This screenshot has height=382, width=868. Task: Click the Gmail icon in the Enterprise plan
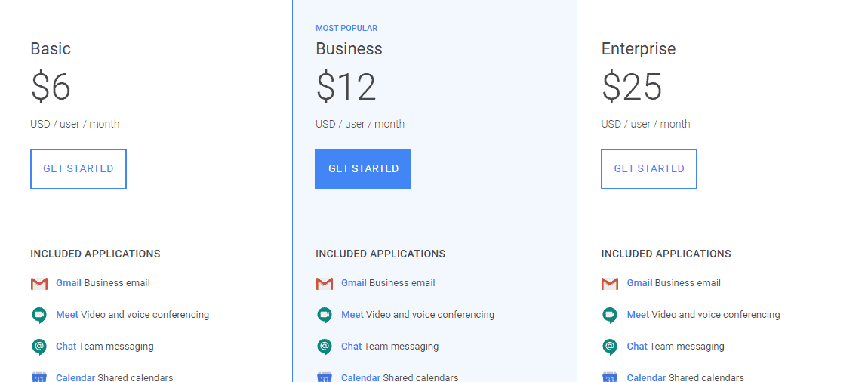(610, 284)
